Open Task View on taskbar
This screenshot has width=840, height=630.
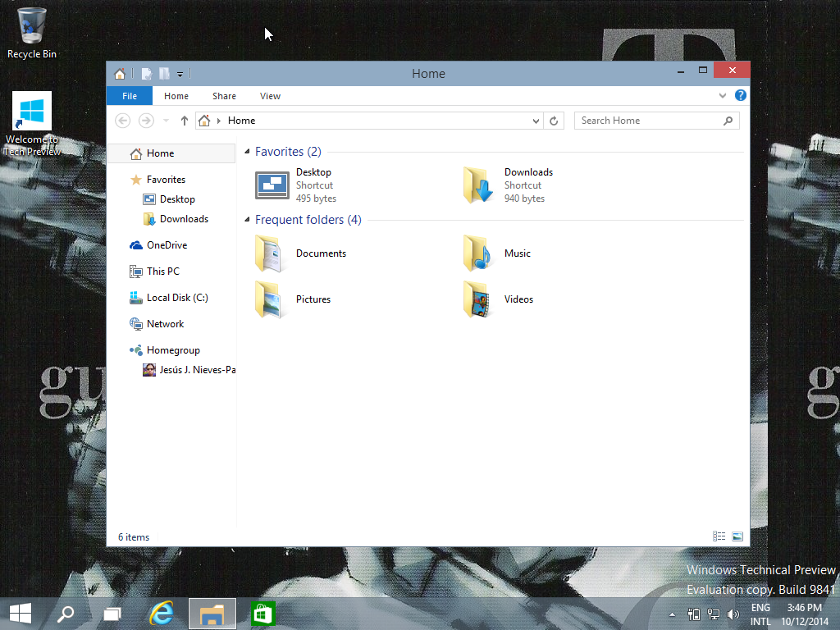[112, 614]
